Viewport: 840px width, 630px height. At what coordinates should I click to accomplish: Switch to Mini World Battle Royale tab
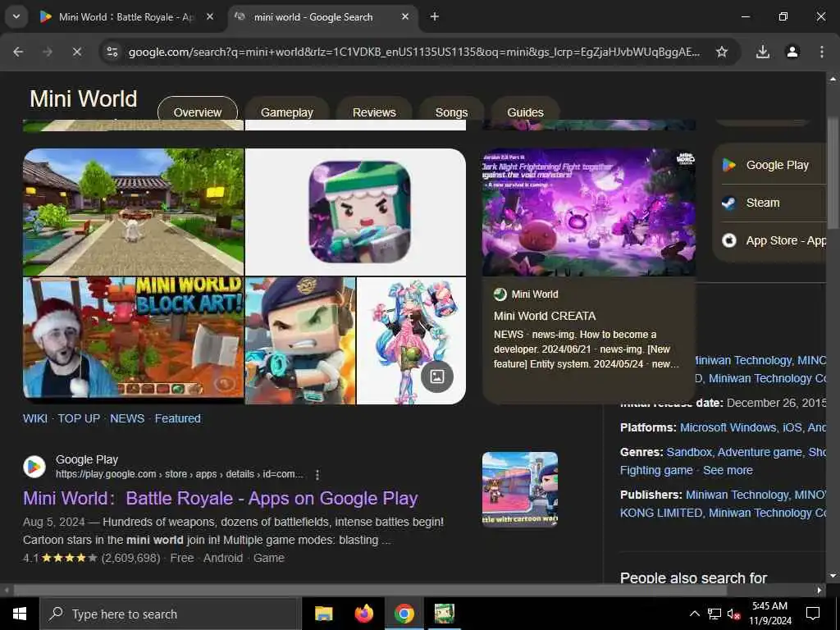[127, 17]
